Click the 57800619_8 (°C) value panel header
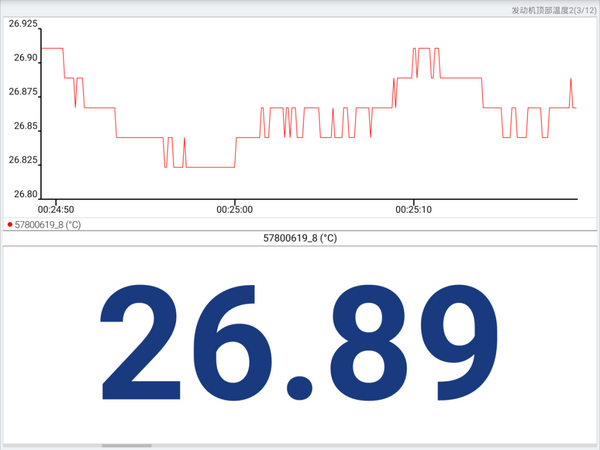 (300, 239)
